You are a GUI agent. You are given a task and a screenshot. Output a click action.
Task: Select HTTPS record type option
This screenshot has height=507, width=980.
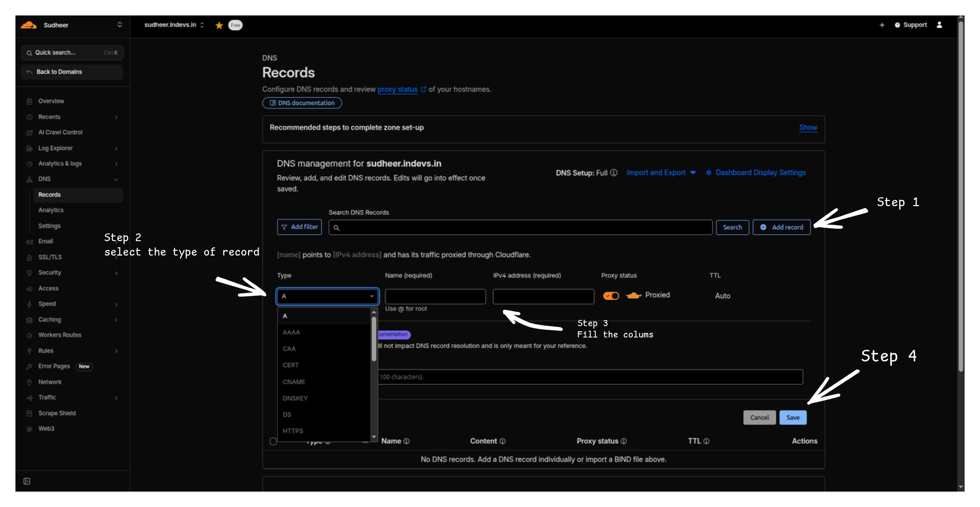tap(324, 431)
